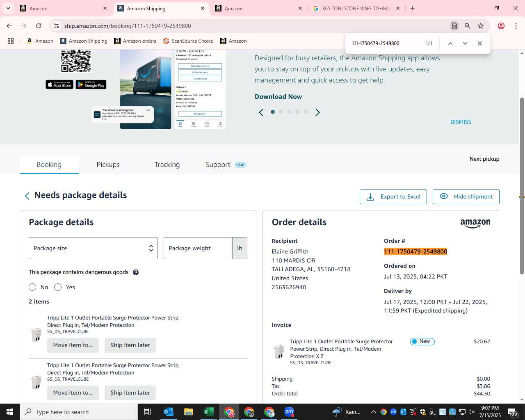Close the Amazon Shipping tab
Viewport: 525px width, 420px height.
pos(203,8)
